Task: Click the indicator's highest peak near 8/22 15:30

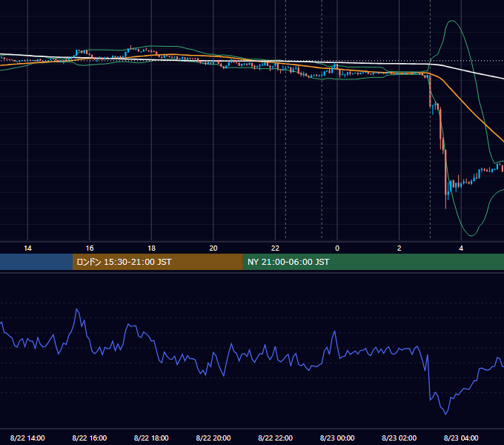Action: click(x=76, y=309)
